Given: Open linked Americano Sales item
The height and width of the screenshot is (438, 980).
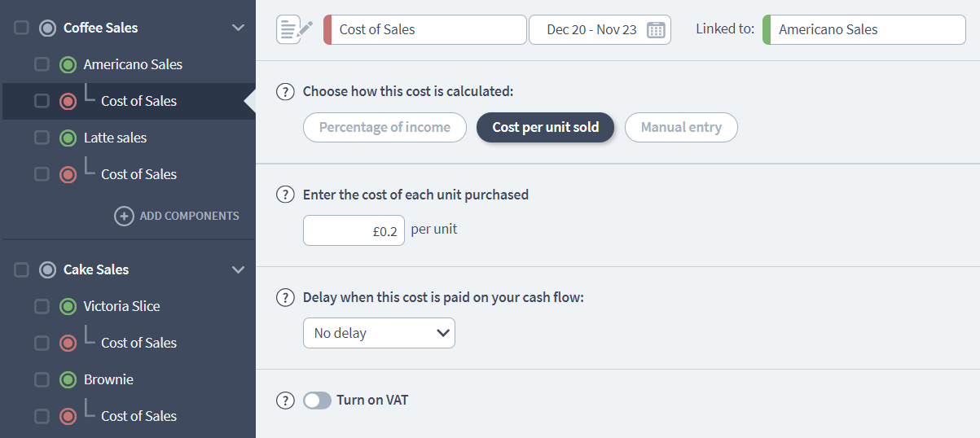Looking at the screenshot, I should (864, 30).
